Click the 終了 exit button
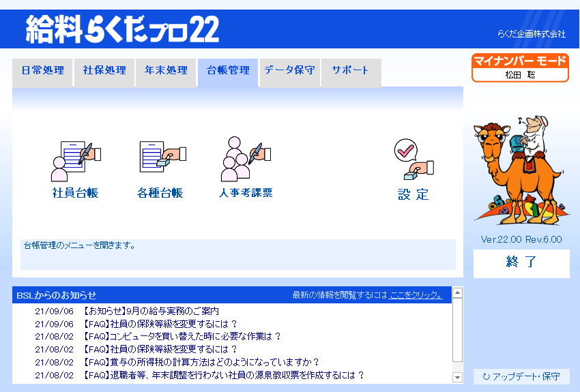Viewport: 580px width, 392px height. click(x=521, y=263)
